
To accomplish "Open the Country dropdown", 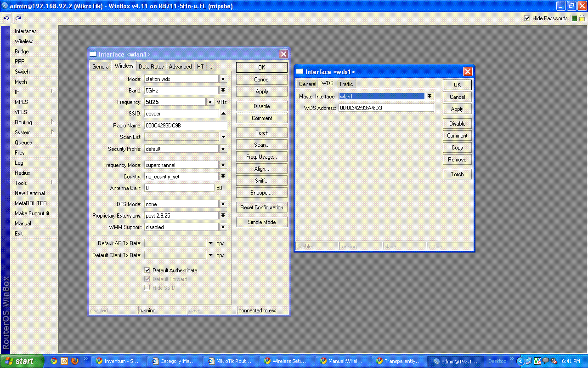I will click(223, 177).
